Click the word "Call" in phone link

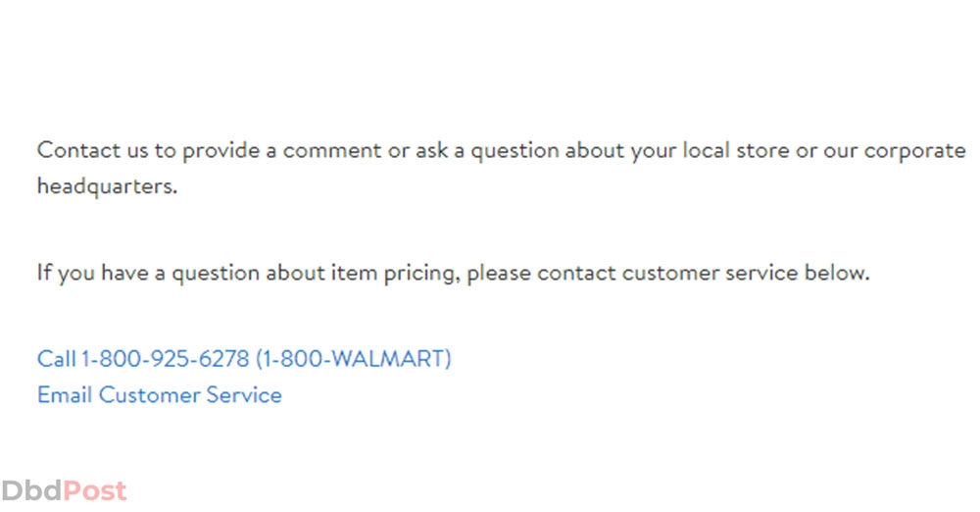coord(56,359)
